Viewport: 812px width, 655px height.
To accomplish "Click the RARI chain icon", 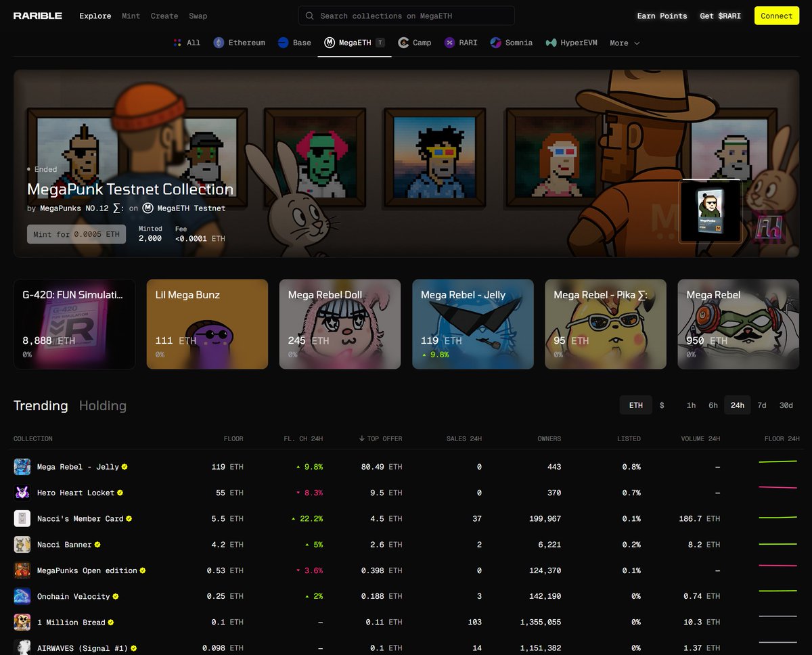I will 449,43.
